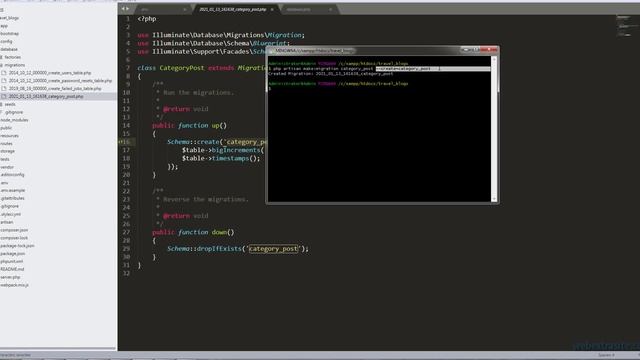Open the node_modules folder

coord(14,120)
